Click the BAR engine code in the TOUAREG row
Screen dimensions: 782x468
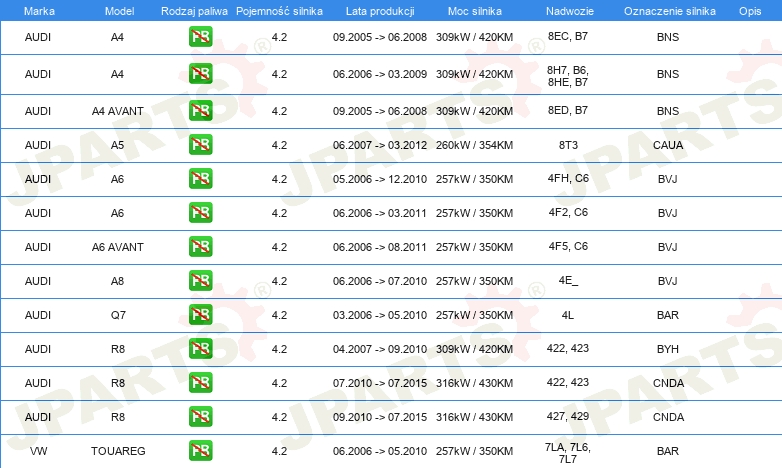pyautogui.click(x=668, y=451)
